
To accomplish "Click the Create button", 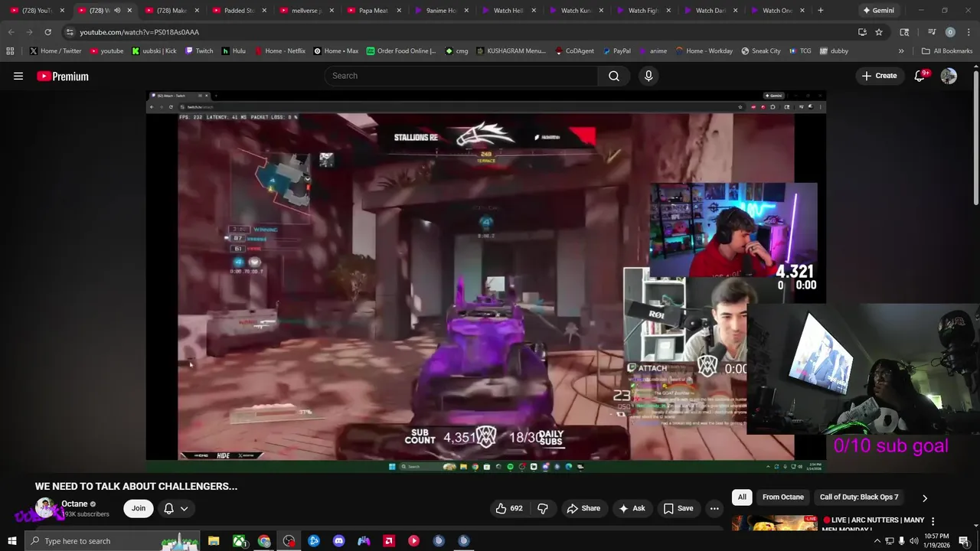I will pos(879,76).
